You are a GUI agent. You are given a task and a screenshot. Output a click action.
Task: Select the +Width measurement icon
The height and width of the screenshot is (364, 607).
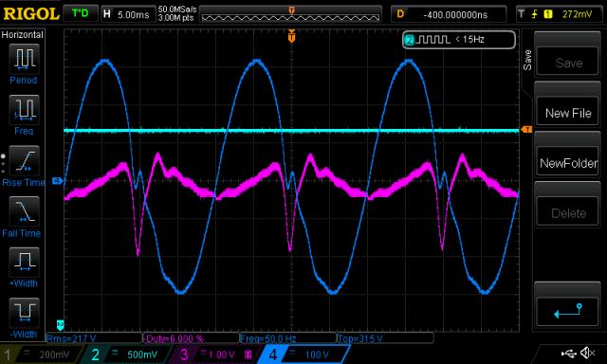point(24,262)
